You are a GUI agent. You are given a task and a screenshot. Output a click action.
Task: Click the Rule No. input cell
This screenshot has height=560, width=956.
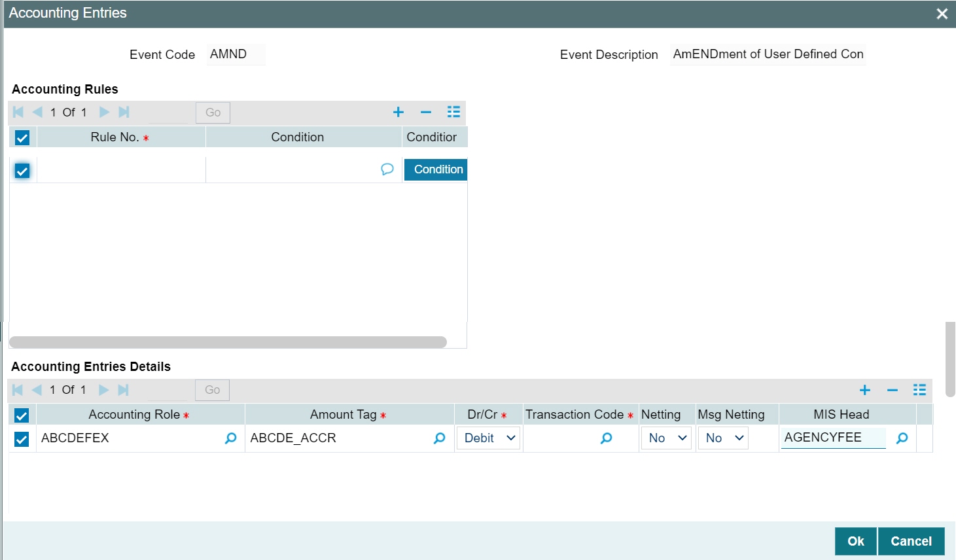click(x=121, y=170)
